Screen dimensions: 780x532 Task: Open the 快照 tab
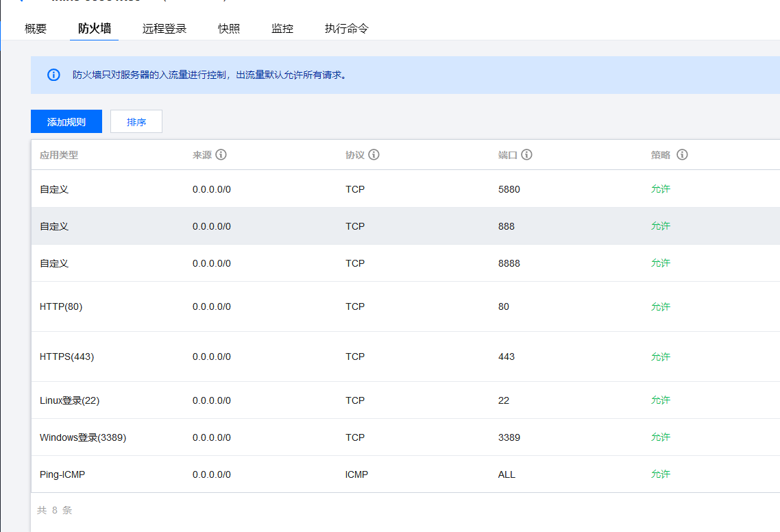(229, 29)
